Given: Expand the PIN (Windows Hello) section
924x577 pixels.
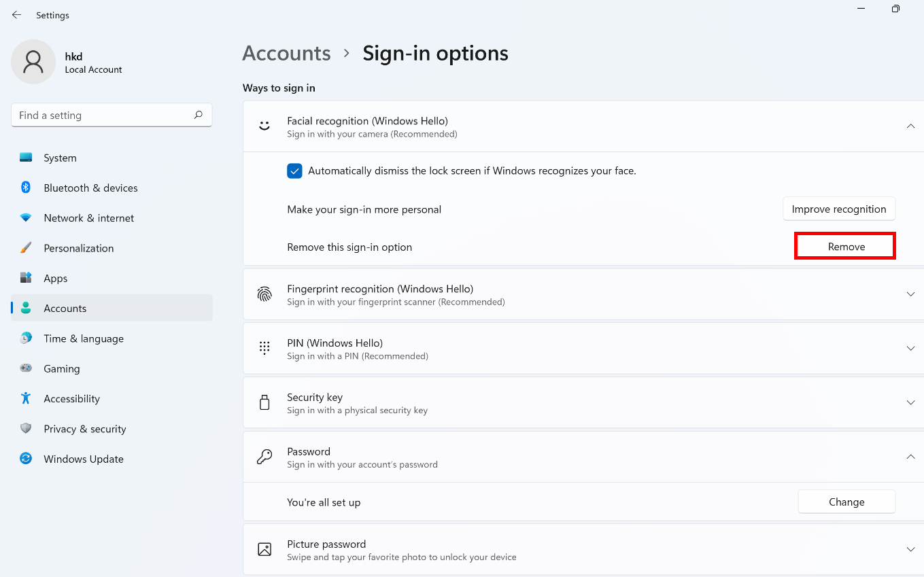Looking at the screenshot, I should [x=910, y=349].
